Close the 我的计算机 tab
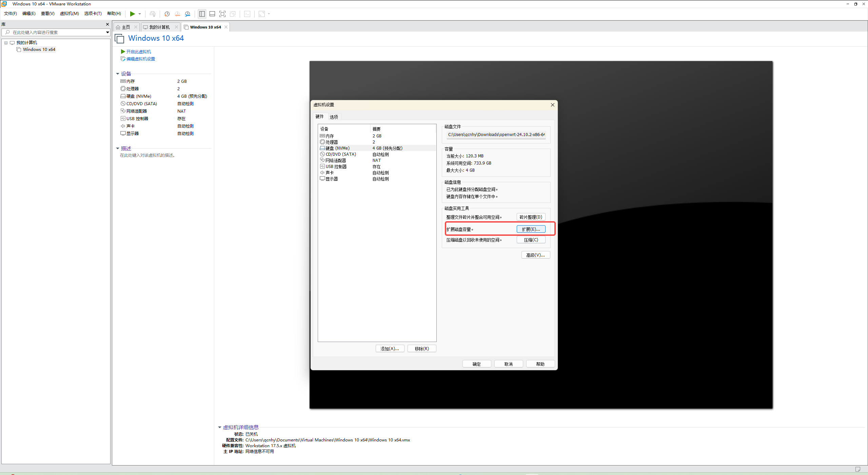 point(176,27)
